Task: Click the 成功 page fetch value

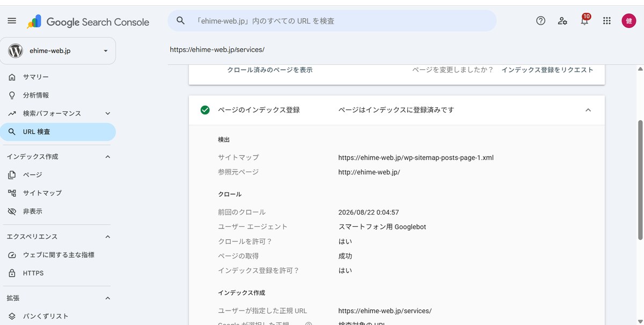Action: [345, 256]
